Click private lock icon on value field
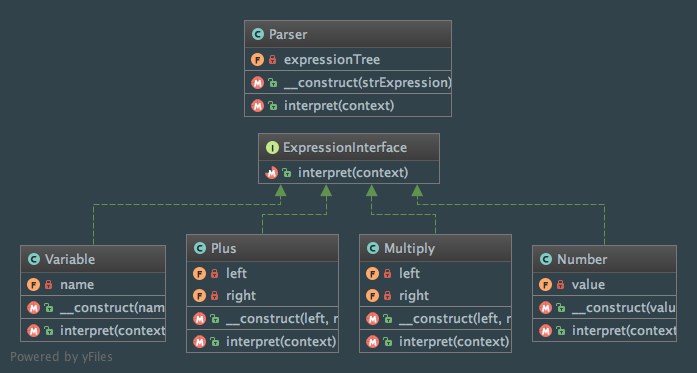Image resolution: width=697 pixels, height=373 pixels. click(x=561, y=285)
